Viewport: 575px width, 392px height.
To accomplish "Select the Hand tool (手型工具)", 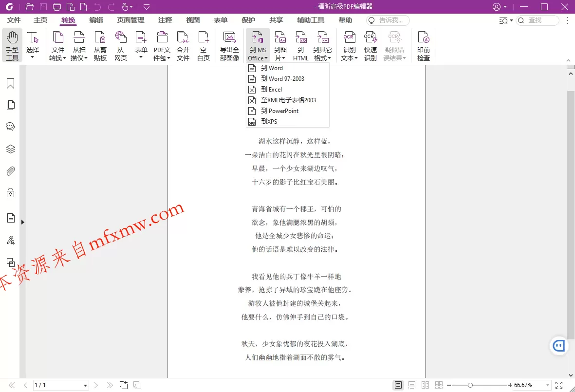I will pyautogui.click(x=12, y=45).
